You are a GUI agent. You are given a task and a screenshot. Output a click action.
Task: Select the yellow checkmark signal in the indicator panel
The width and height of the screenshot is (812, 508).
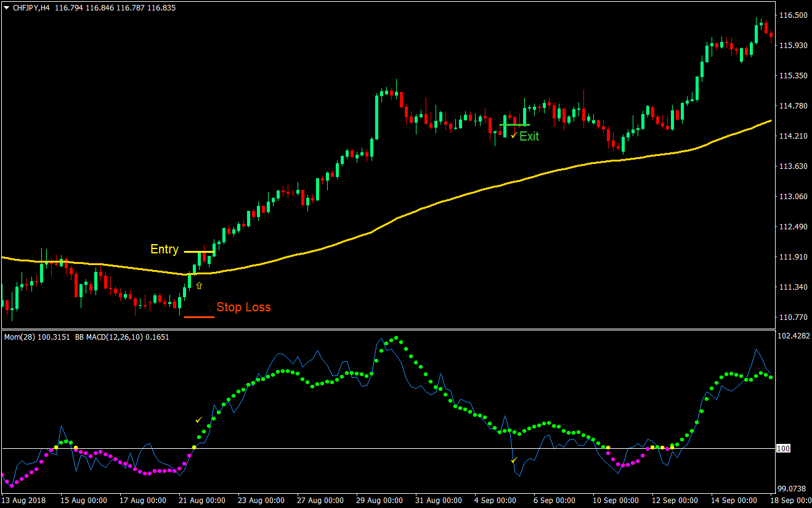(198, 419)
